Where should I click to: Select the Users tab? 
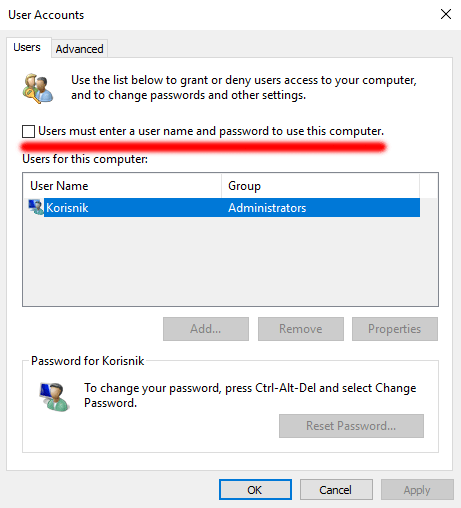pyautogui.click(x=27, y=47)
